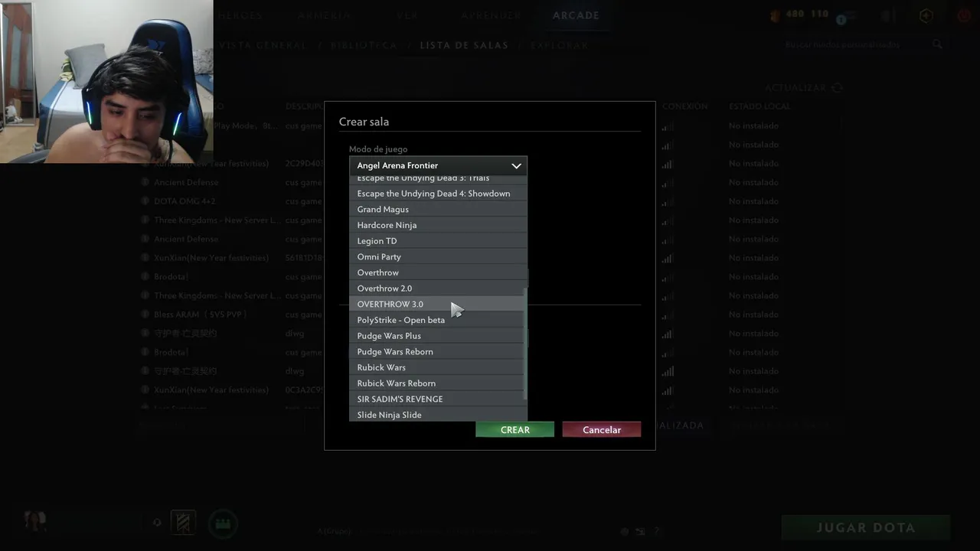Image resolution: width=980 pixels, height=551 pixels.
Task: Choose SIR SADIM'S REVENGE mode
Action: pos(438,399)
